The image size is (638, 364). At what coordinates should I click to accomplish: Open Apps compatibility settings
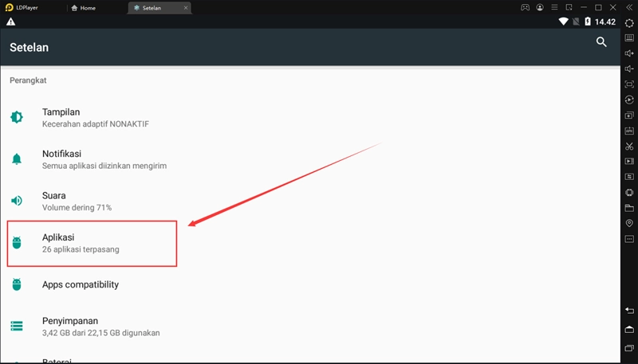tap(310, 284)
